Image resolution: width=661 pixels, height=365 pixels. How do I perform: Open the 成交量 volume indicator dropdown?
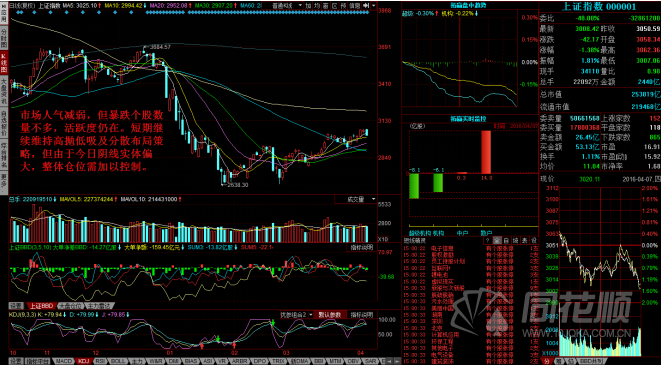[x=355, y=199]
